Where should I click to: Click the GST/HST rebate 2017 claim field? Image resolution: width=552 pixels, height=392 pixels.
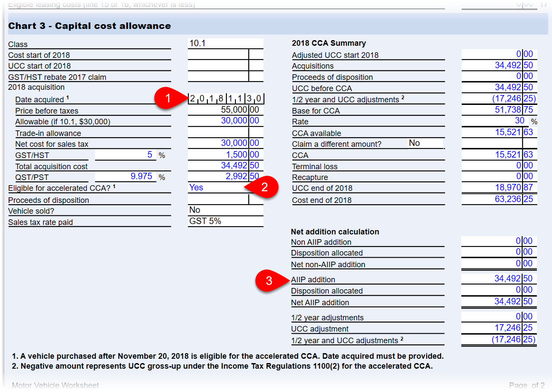pos(225,76)
